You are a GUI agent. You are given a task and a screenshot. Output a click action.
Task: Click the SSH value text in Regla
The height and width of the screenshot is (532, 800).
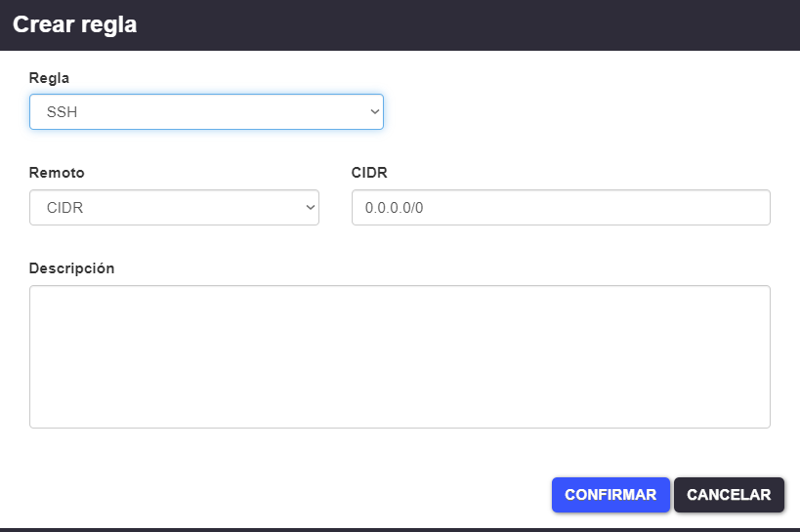point(62,112)
